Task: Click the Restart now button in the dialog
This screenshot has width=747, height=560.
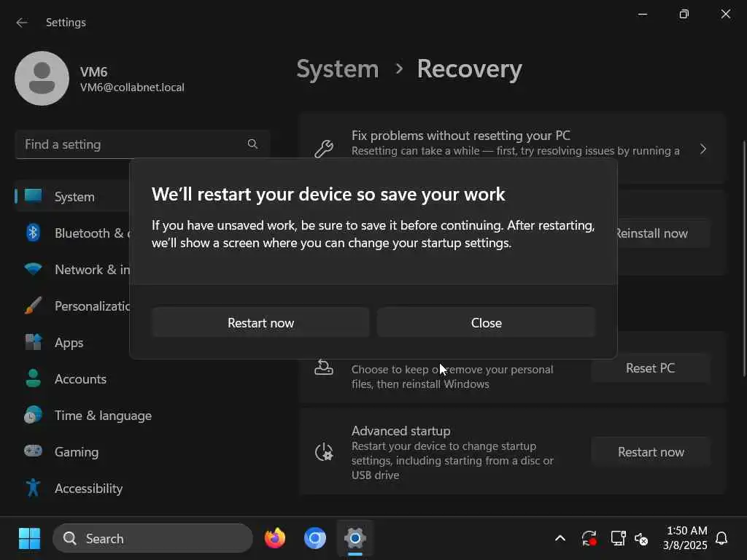Action: pyautogui.click(x=260, y=323)
